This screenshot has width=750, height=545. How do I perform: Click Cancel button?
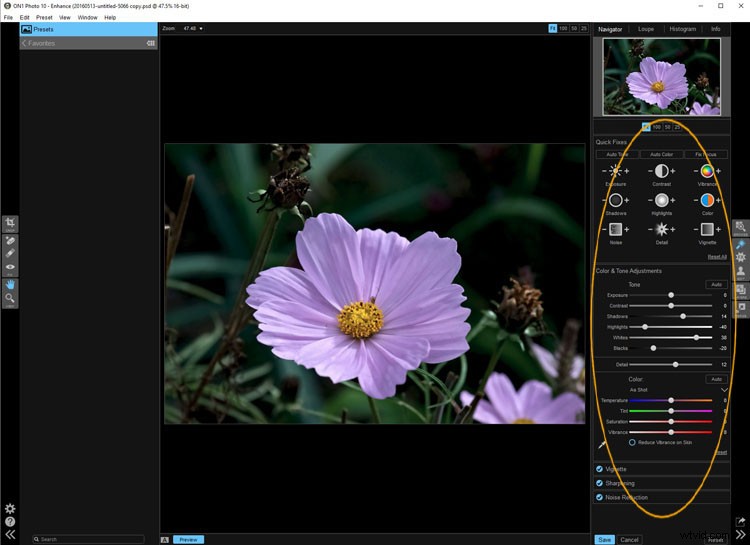[x=629, y=539]
